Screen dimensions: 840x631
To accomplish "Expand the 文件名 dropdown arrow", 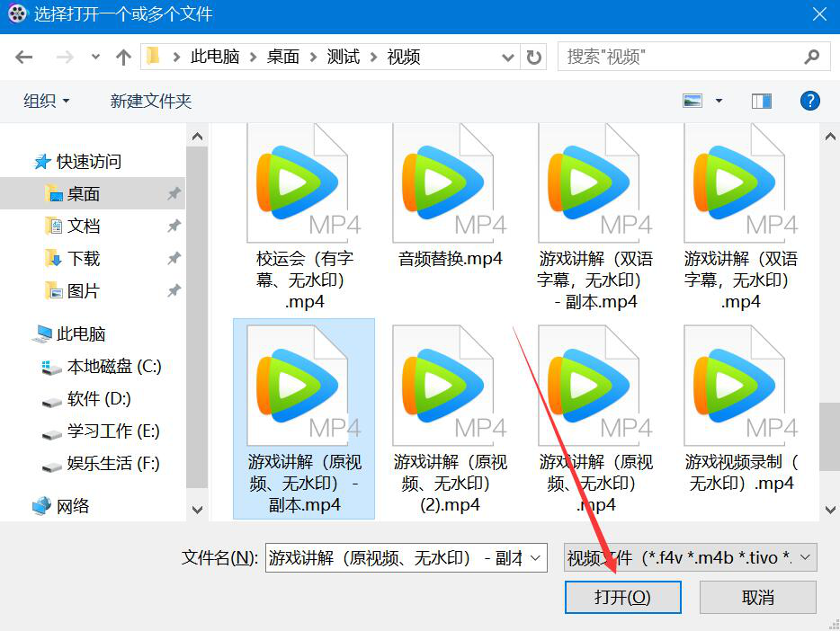I will (x=535, y=557).
